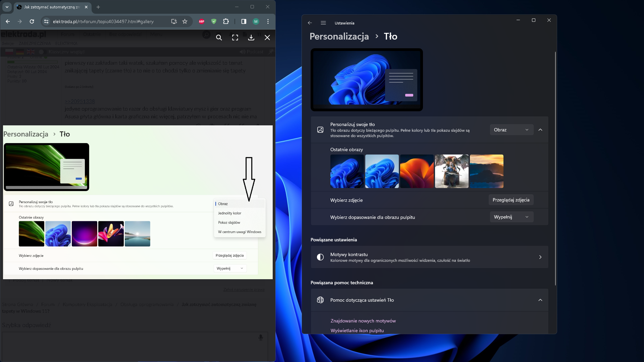Click the Powiązana pomoc techniczna heading
644x362 pixels.
(342, 283)
